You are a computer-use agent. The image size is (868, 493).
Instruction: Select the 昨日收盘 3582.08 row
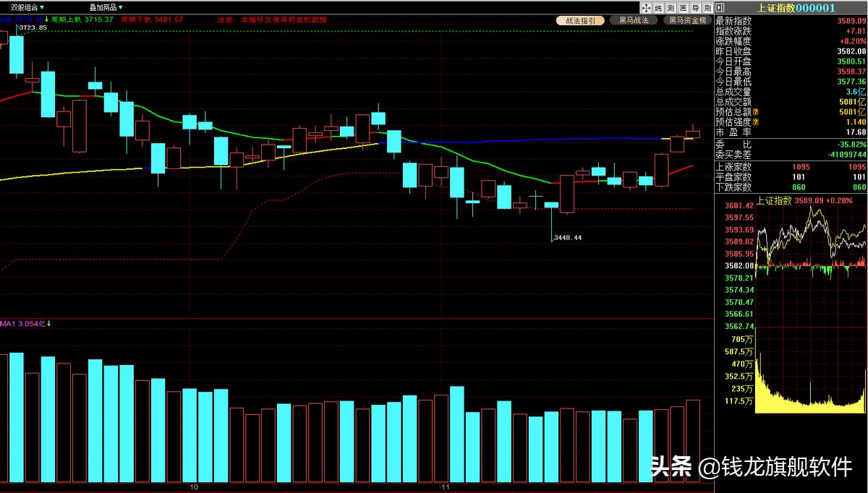[791, 51]
